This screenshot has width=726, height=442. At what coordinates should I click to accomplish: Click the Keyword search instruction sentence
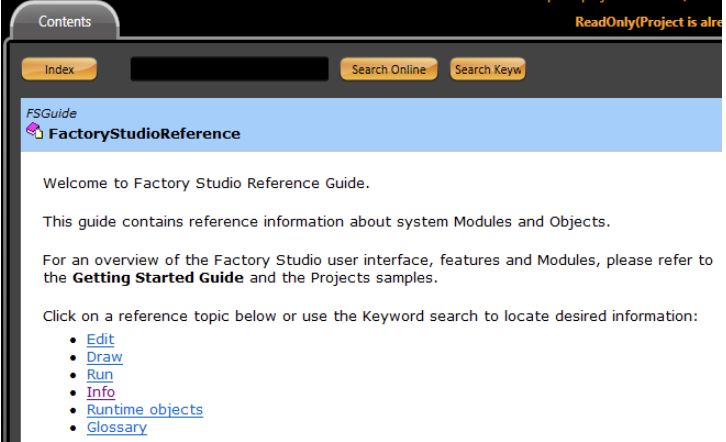coord(369,316)
